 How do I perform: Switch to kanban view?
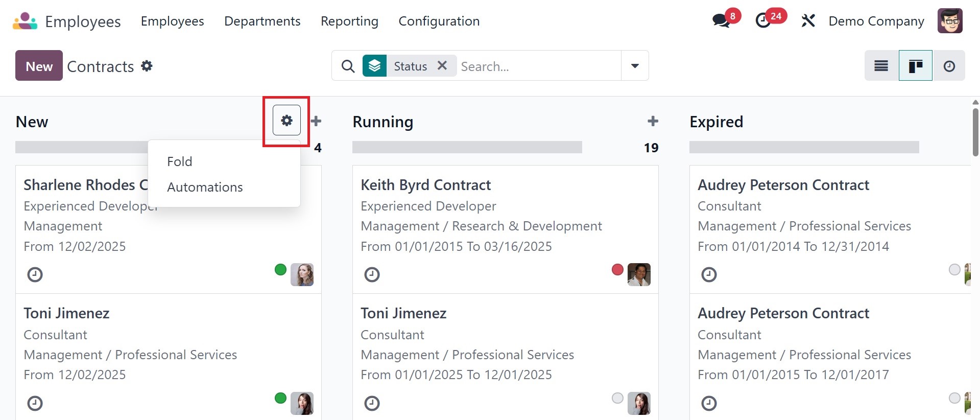pos(915,66)
